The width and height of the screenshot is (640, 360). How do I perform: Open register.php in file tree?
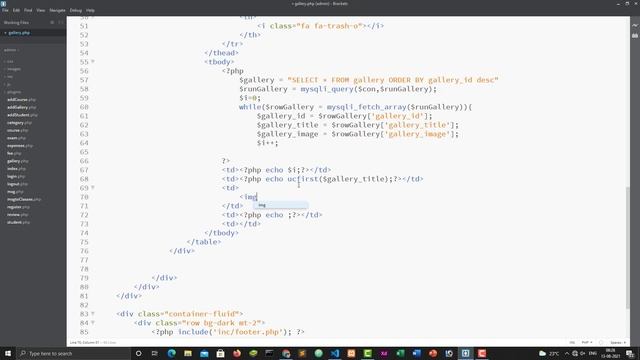tap(18, 207)
